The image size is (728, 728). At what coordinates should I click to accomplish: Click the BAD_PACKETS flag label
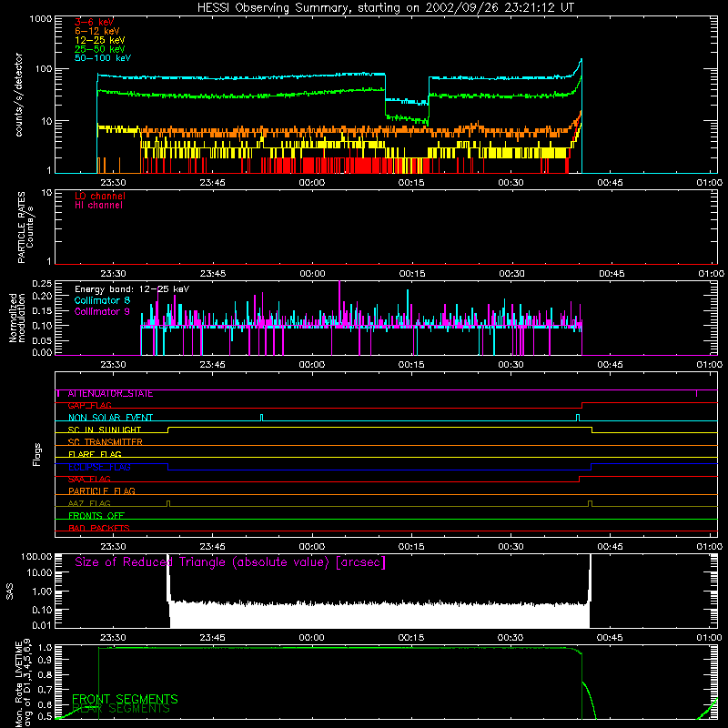pyautogui.click(x=99, y=529)
